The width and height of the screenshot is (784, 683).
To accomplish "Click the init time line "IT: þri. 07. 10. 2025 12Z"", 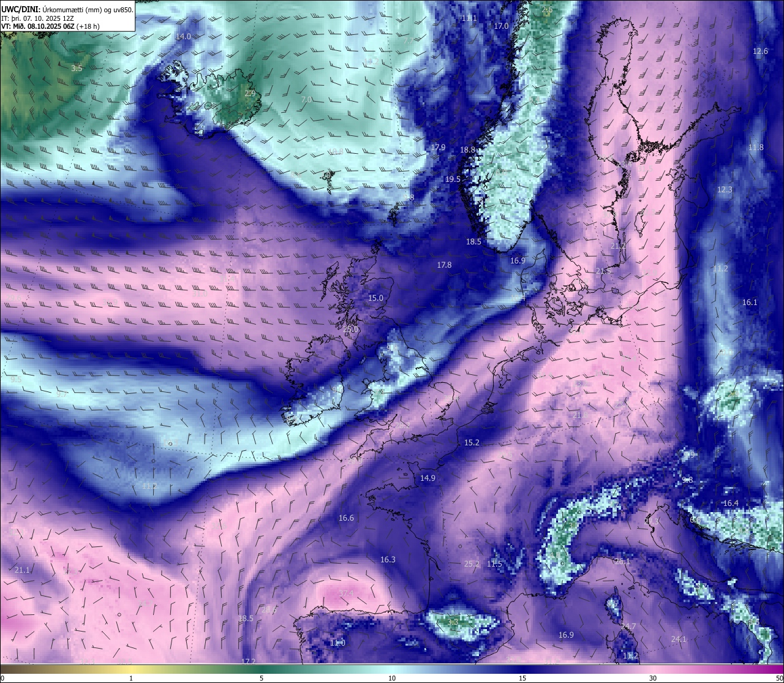I will (x=38, y=18).
